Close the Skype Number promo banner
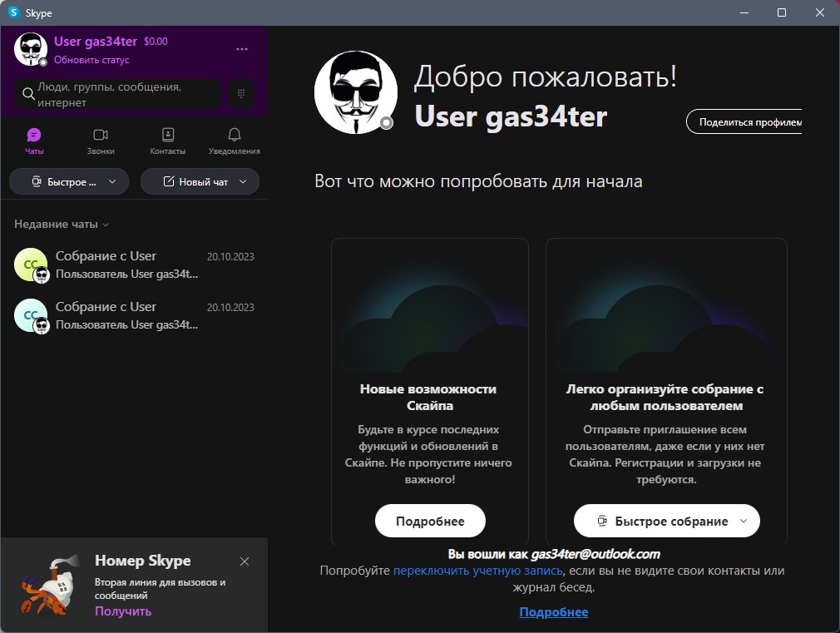 point(245,561)
